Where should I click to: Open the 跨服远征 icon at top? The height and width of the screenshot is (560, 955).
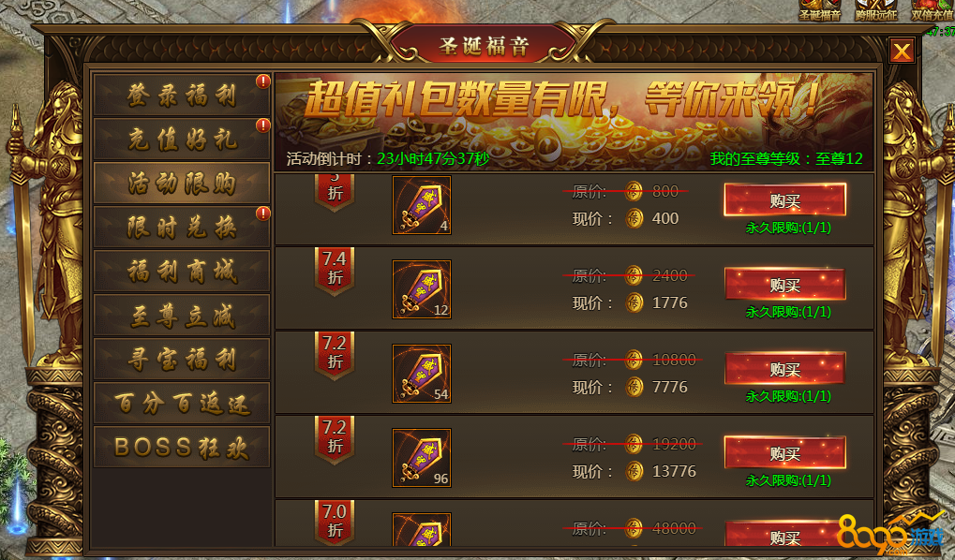[876, 10]
